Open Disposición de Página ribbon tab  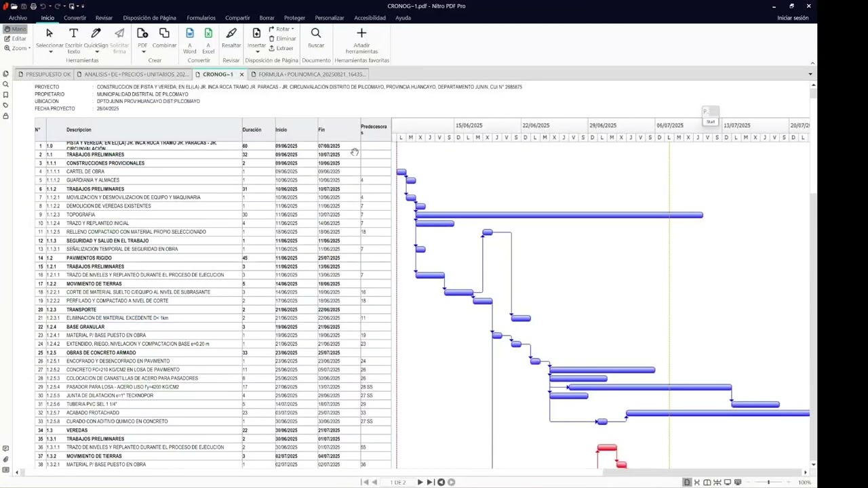pos(150,18)
